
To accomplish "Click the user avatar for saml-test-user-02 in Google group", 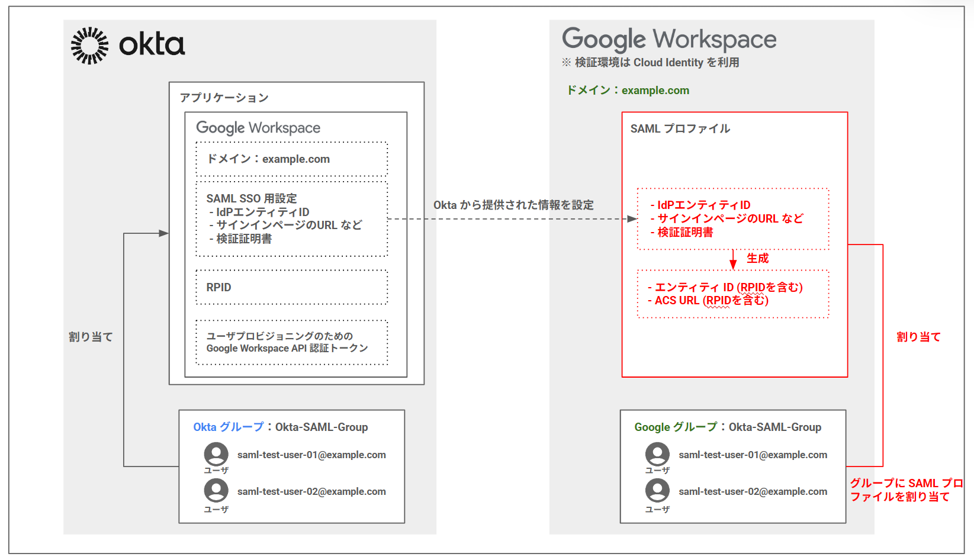I will point(657,491).
